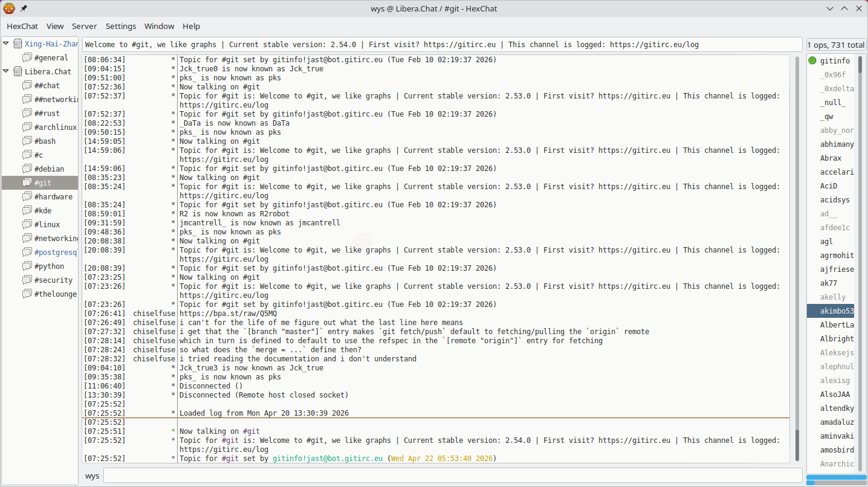The image size is (868, 487).
Task: Click the message input field
Action: (x=452, y=476)
